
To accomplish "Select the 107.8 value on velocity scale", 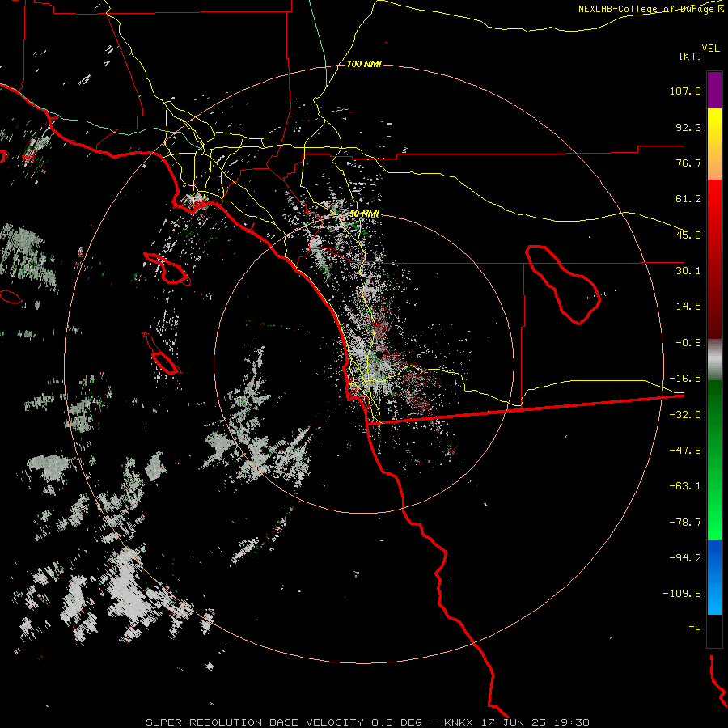I will (x=685, y=91).
